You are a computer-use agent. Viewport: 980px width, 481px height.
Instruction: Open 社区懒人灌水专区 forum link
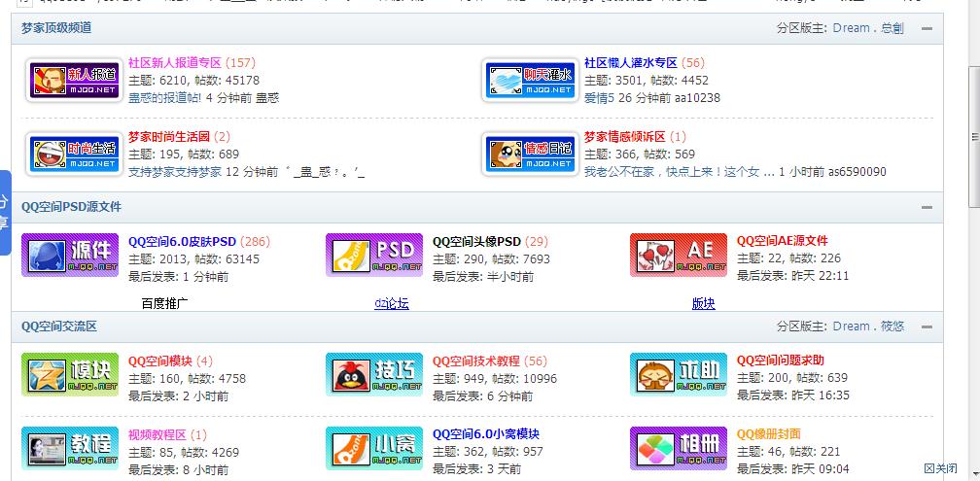point(631,62)
